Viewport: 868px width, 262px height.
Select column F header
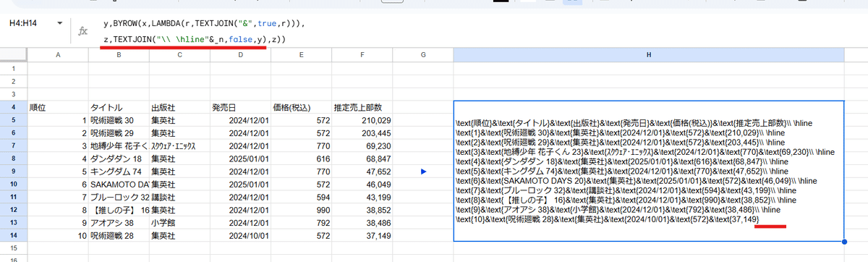[x=362, y=54]
